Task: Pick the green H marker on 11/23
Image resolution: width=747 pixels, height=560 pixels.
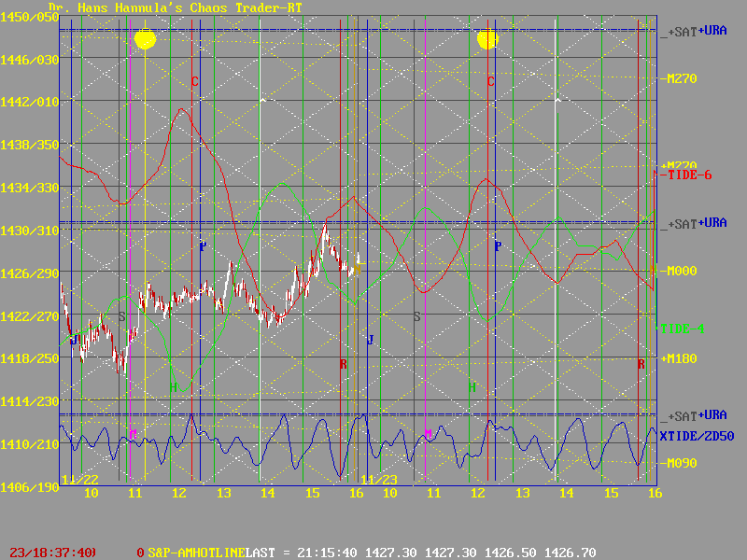Action: tap(472, 387)
